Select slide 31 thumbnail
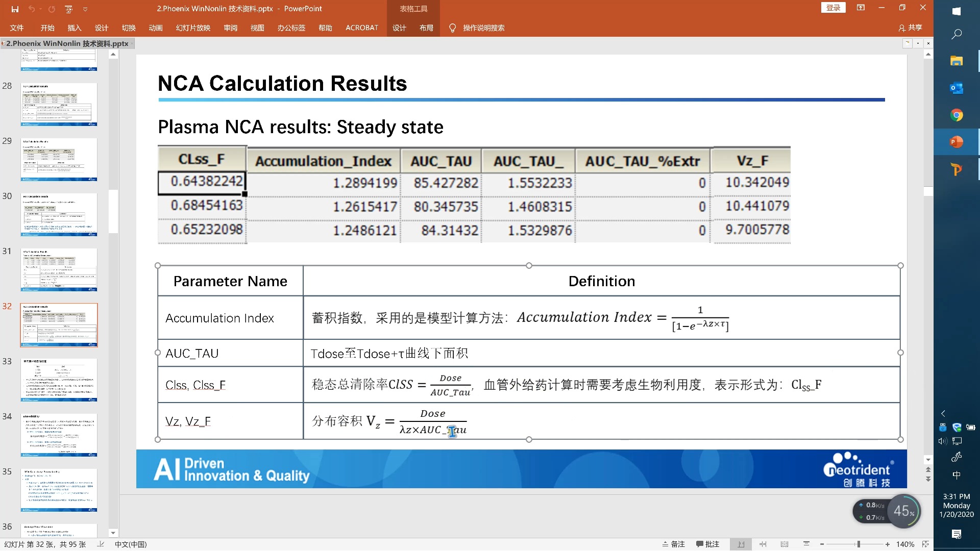Image resolution: width=980 pixels, height=551 pixels. pos(59,270)
